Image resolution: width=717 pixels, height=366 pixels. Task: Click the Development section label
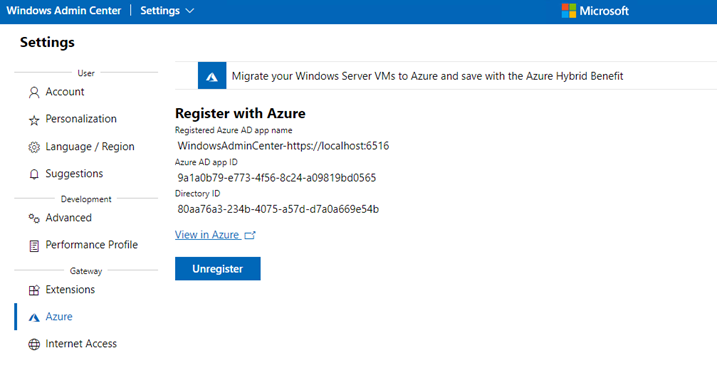86,199
